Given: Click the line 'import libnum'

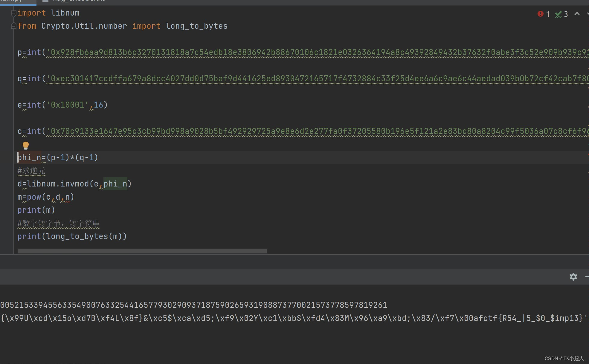Looking at the screenshot, I should click(x=48, y=13).
